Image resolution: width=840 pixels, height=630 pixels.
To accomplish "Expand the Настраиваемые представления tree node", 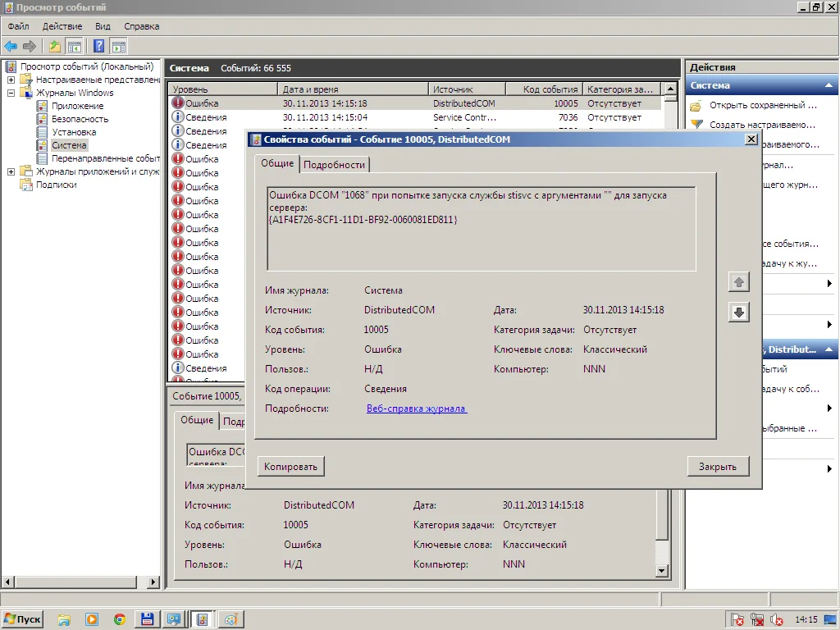I will (x=11, y=80).
